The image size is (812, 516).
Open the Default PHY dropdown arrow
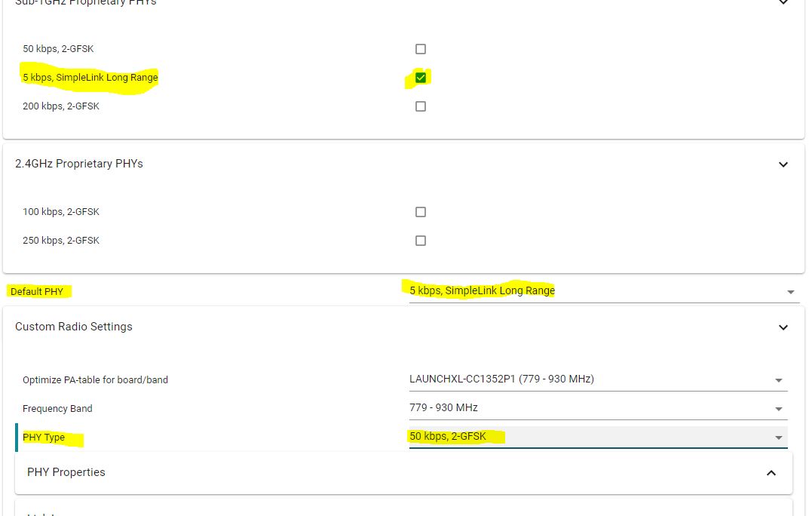pos(791,292)
